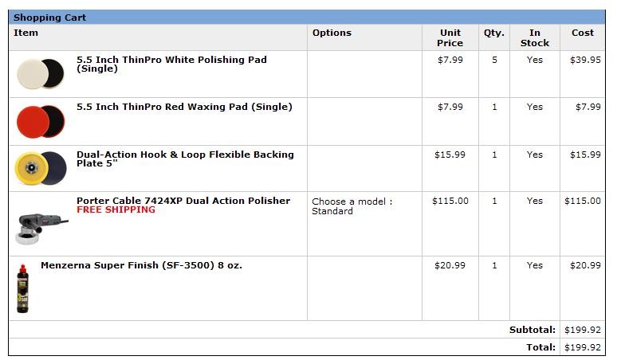
Task: Select the quantity 5 for white pad
Action: tap(494, 61)
